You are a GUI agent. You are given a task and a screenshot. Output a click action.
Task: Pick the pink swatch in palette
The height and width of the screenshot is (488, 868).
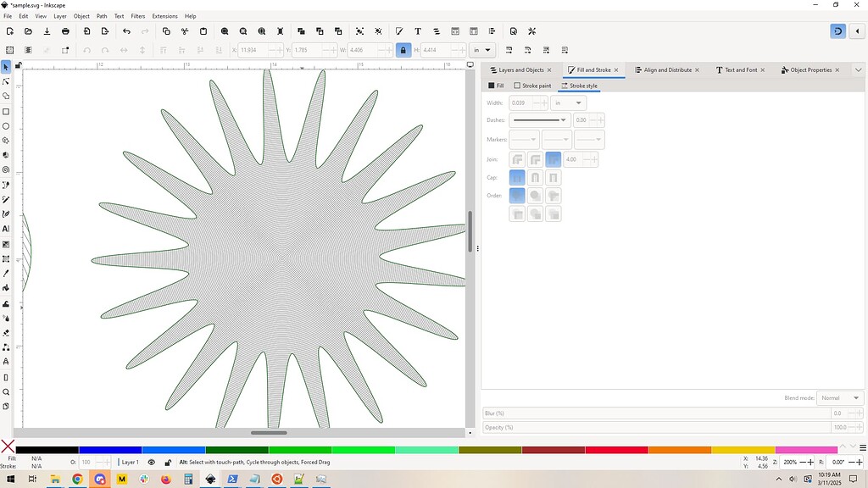click(x=806, y=450)
